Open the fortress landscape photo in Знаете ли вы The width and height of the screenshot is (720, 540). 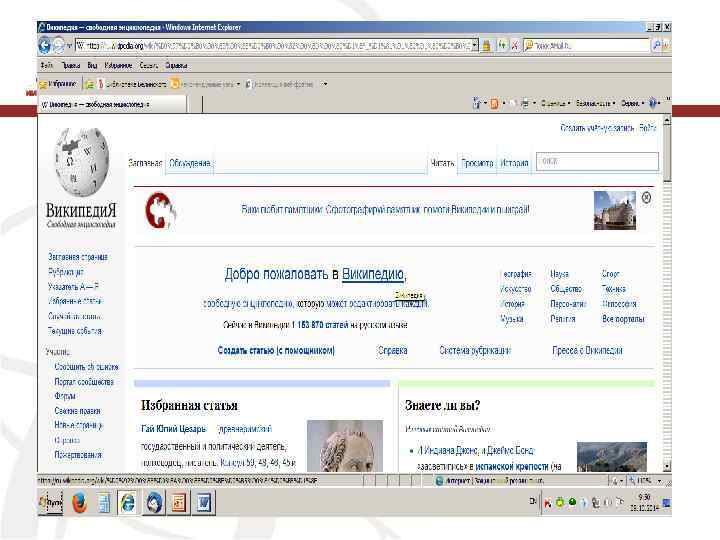[x=612, y=456]
